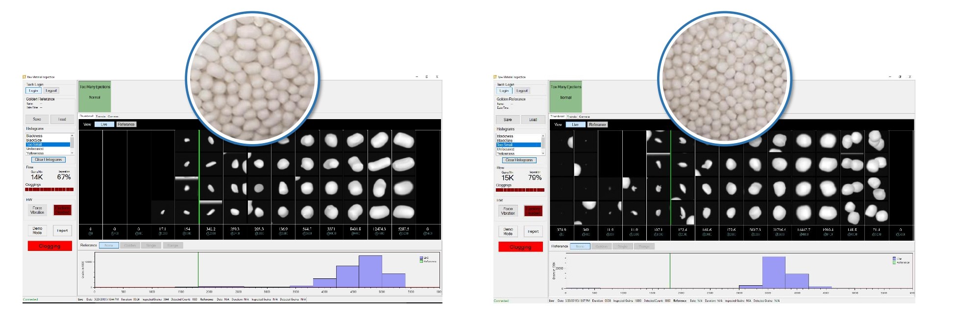The width and height of the screenshot is (980, 323).
Task: Choose Yellowness in right window histogram list
Action: (x=506, y=153)
